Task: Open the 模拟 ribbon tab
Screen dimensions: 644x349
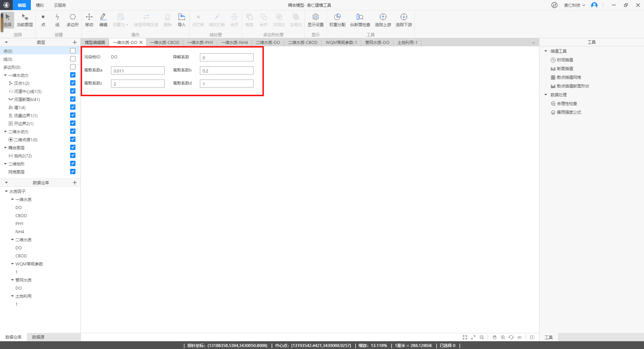Action: pyautogui.click(x=40, y=5)
